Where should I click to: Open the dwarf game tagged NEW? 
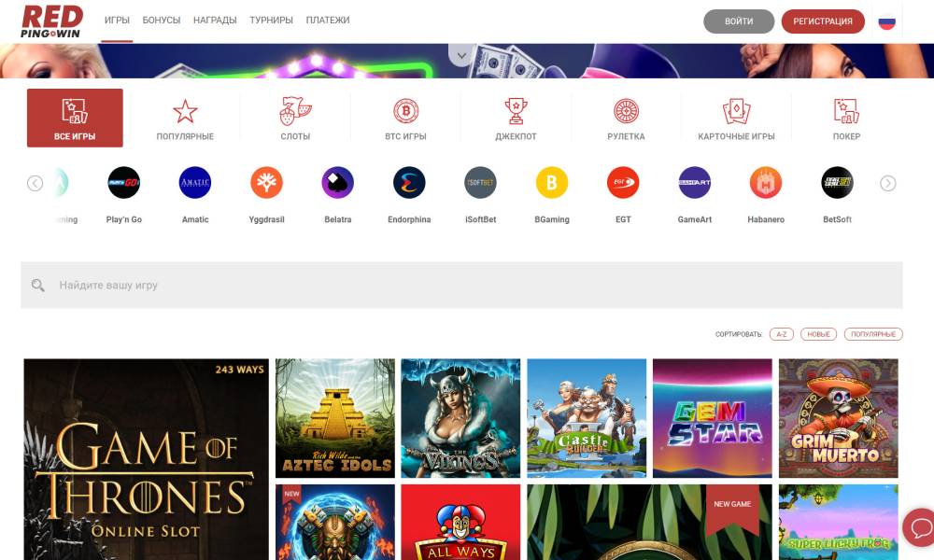coord(334,522)
